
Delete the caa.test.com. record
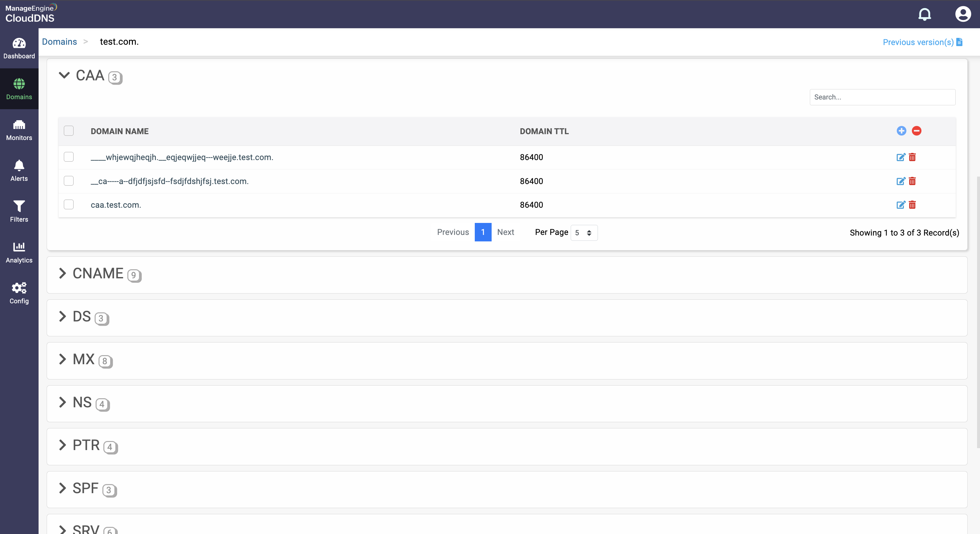912,205
